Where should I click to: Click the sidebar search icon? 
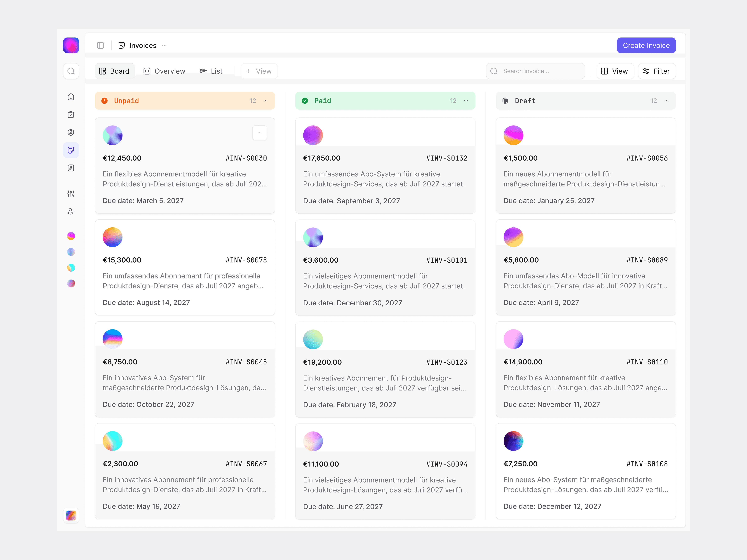(x=71, y=71)
